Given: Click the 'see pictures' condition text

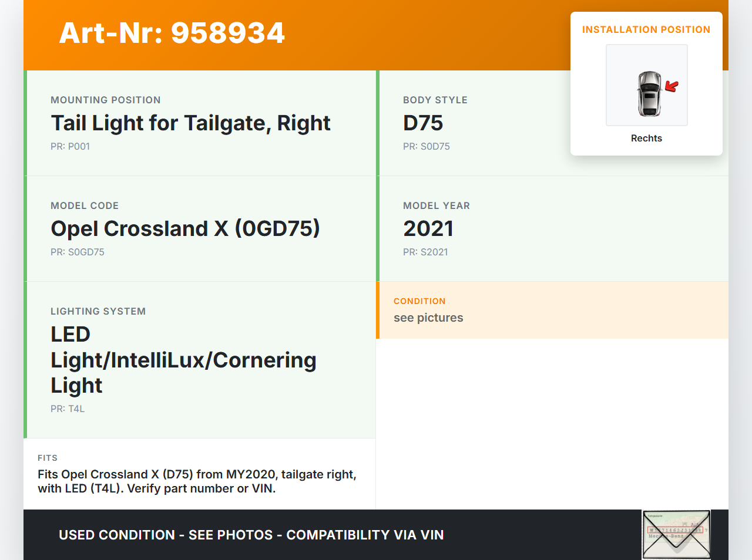Looking at the screenshot, I should tap(428, 318).
